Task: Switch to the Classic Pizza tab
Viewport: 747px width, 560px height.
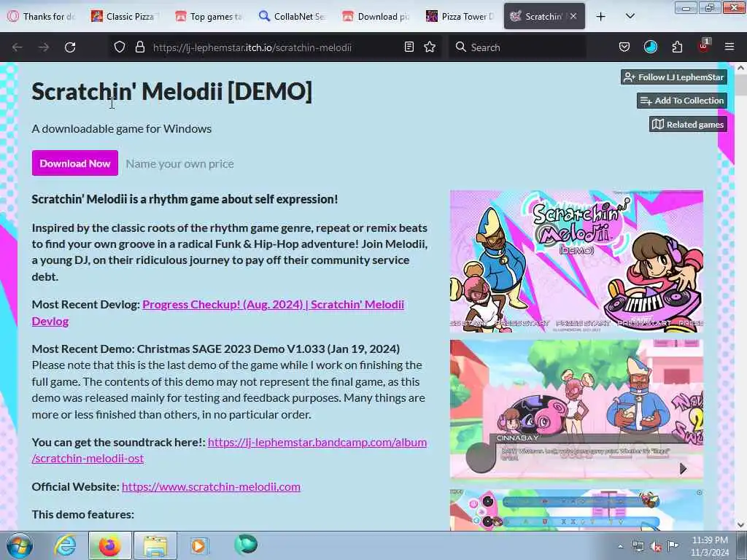Action: tap(125, 17)
